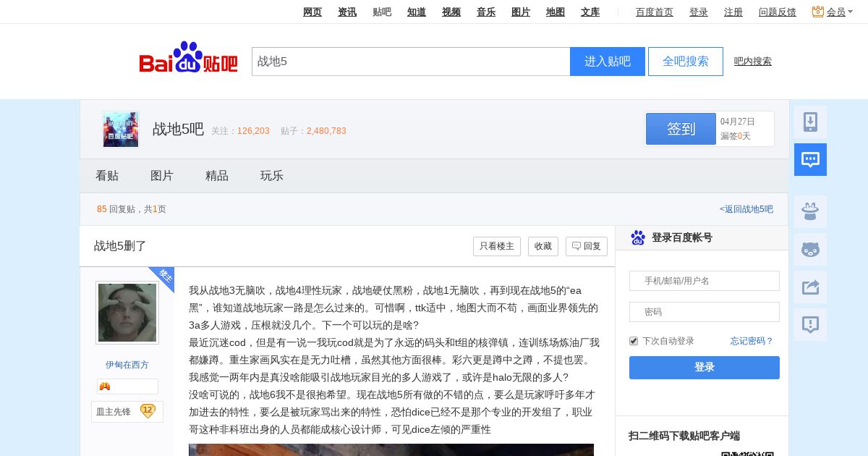Click the 会员 VIP badge icon
Image resolution: width=868 pixels, height=456 pixels.
pos(818,12)
